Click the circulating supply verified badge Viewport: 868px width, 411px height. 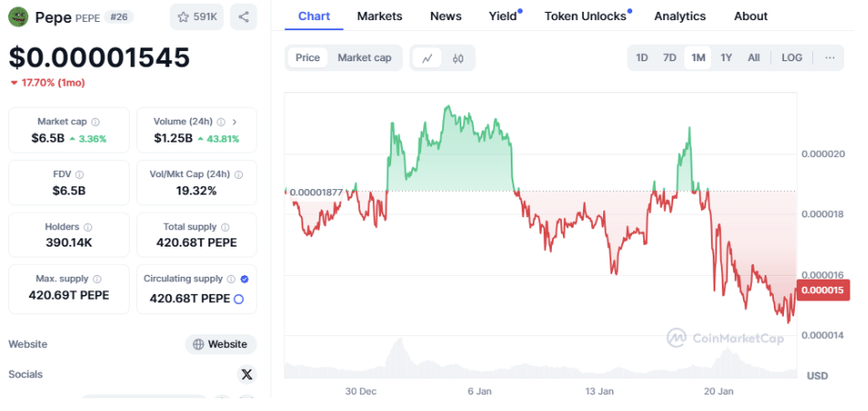tap(244, 279)
